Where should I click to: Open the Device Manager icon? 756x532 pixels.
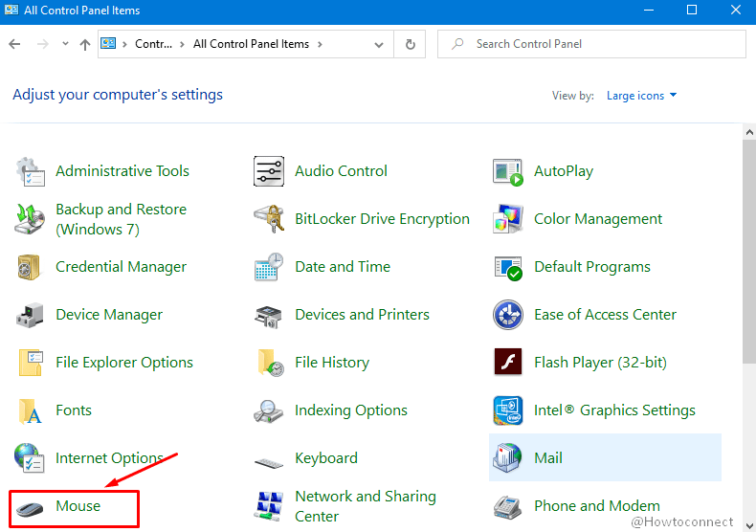(30, 315)
